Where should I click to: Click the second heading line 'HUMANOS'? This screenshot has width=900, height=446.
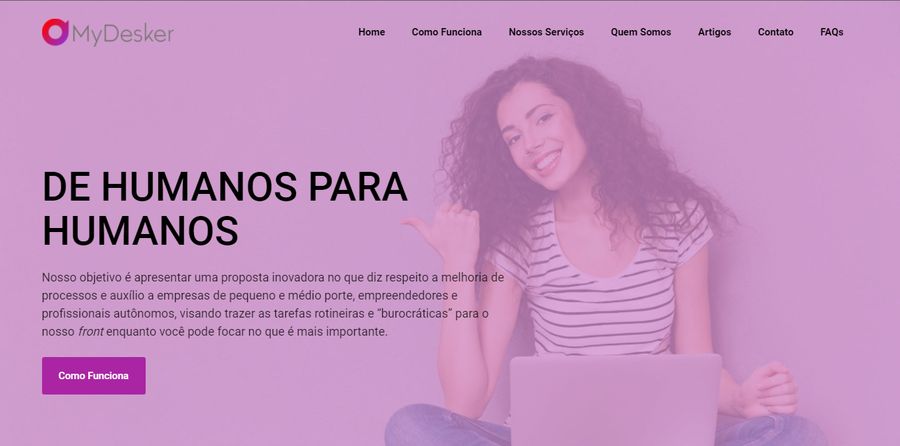click(x=140, y=231)
